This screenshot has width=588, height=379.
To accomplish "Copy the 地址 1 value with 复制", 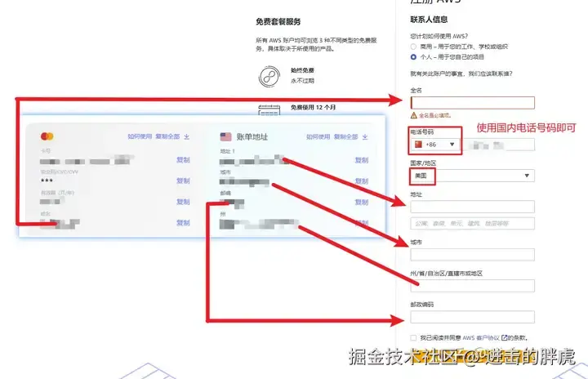I will [362, 160].
